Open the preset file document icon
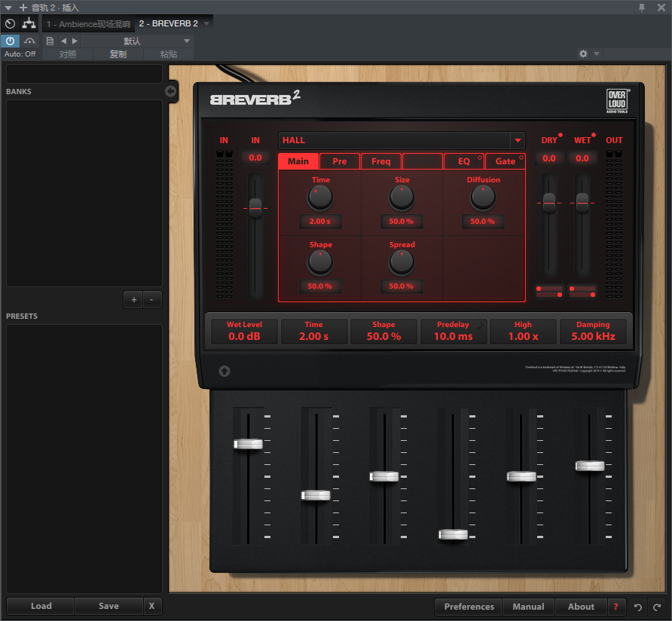672x621 pixels. pyautogui.click(x=50, y=41)
